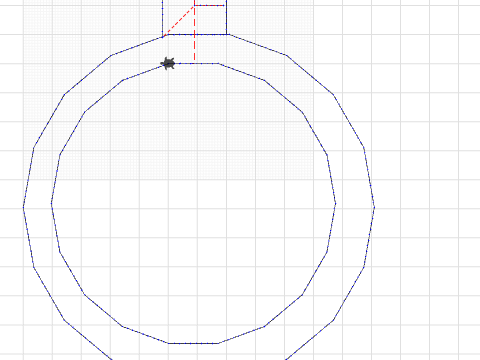Select the bottom flat edge of inner polygon
480x360 pixels.
coord(193,343)
